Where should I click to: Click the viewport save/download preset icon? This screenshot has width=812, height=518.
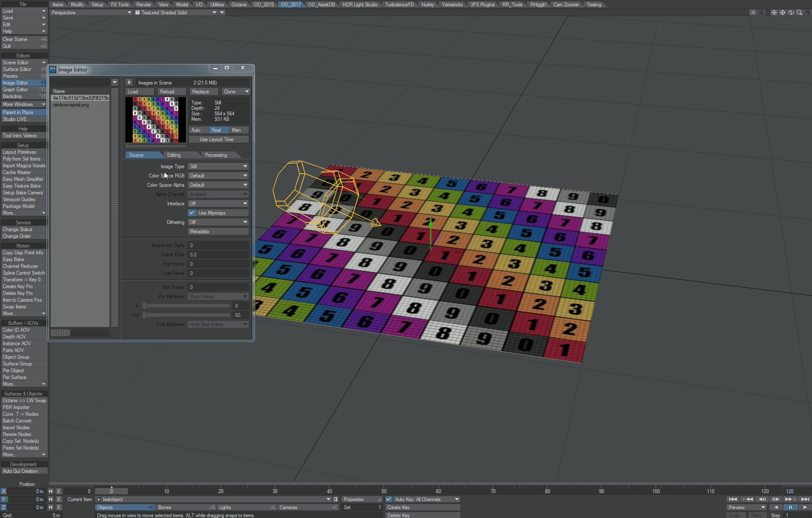click(761, 13)
